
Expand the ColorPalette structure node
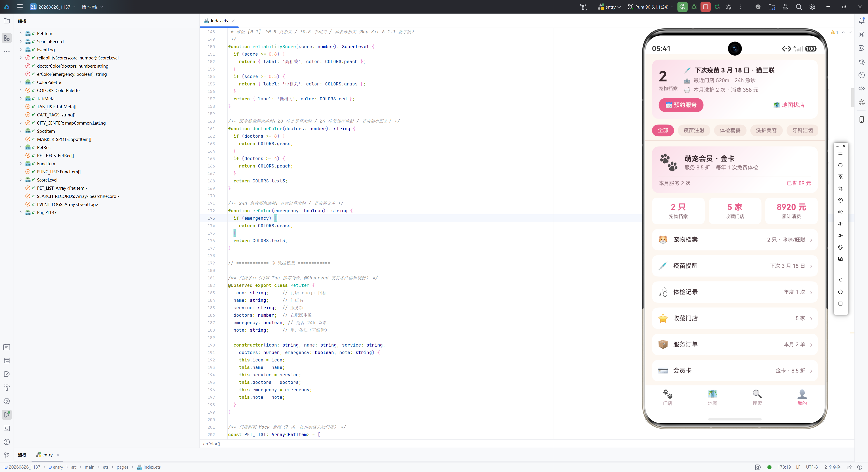(x=21, y=82)
